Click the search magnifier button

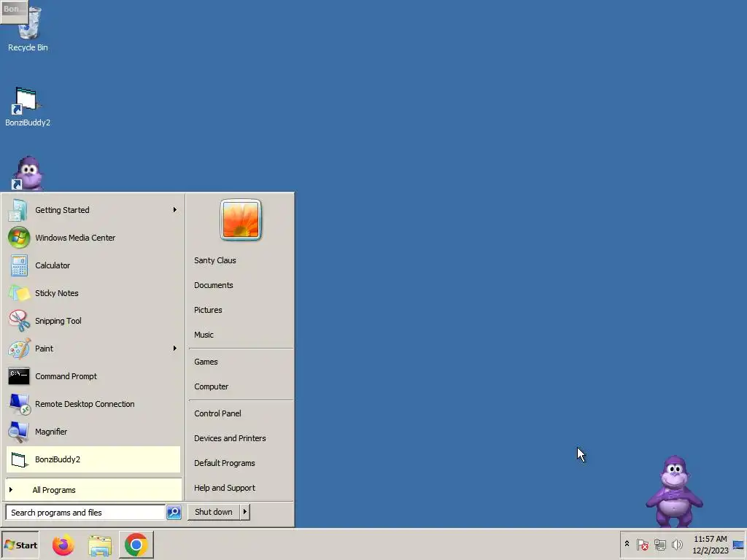[174, 513]
